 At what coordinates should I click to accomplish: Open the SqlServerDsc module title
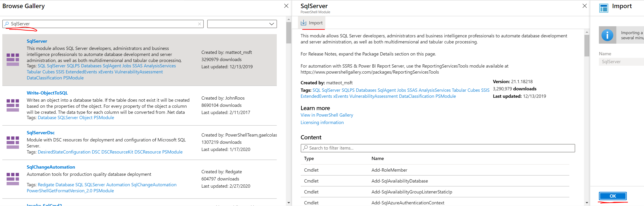tap(40, 133)
